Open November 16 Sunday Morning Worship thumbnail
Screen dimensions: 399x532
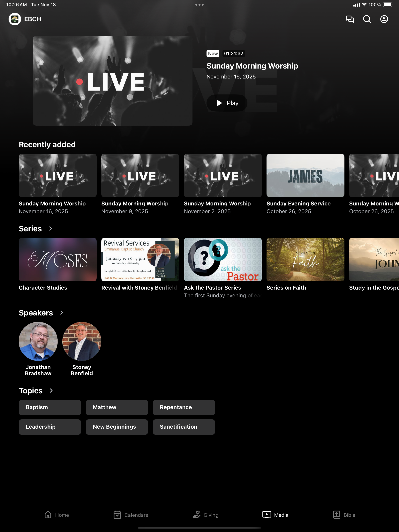point(57,175)
